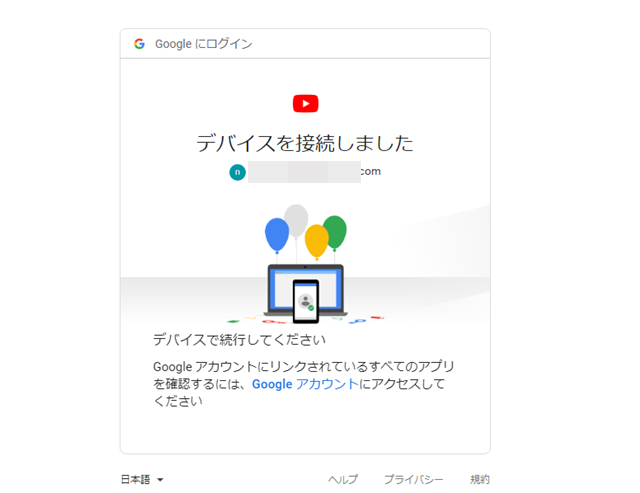Click the yellow balloon graphic
This screenshot has height=493, width=640.
316,241
